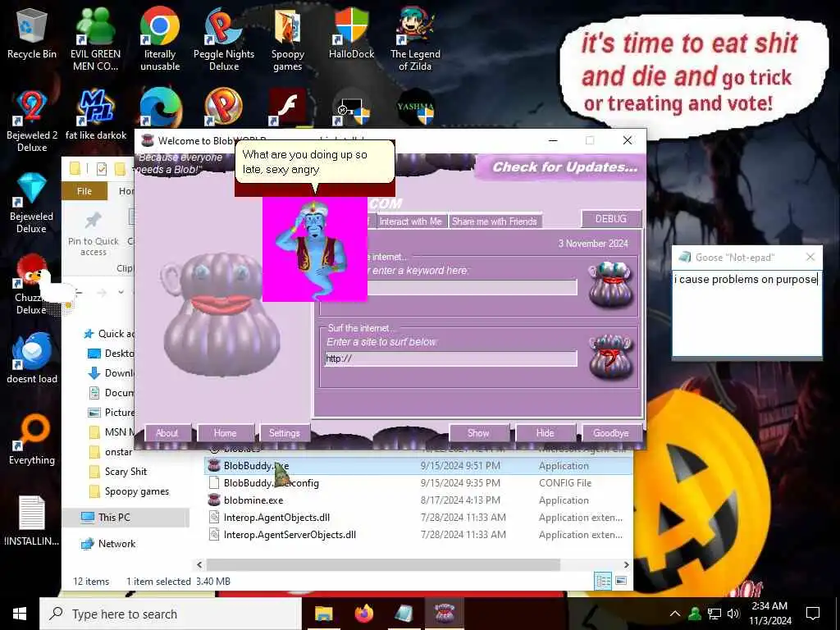Click the blob surf button beside http field
Viewport: 840px width, 630px height.
610,357
